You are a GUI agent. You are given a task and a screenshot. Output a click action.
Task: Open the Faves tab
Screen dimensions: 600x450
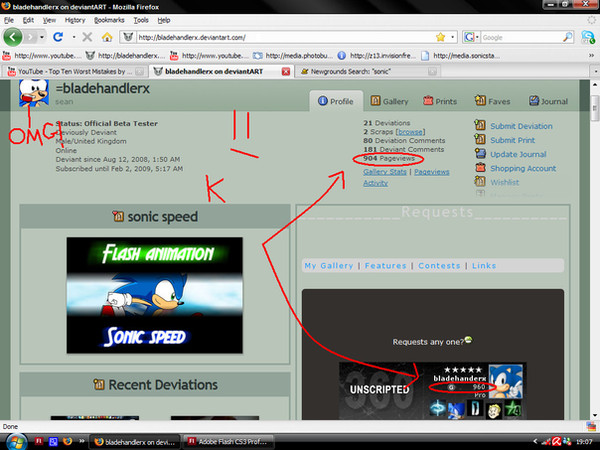pos(492,101)
